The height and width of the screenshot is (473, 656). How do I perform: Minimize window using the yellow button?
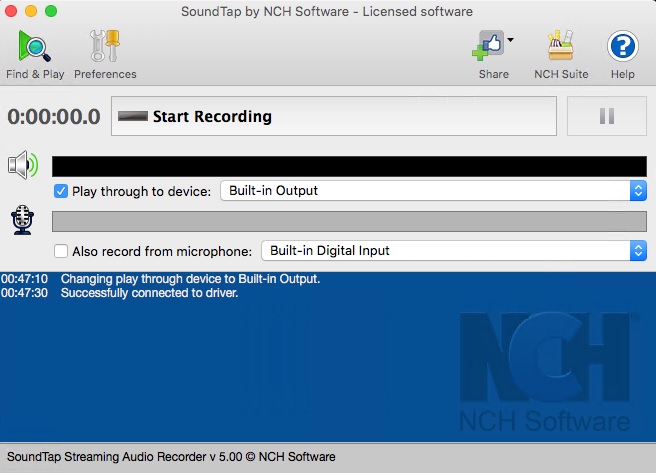click(x=31, y=11)
